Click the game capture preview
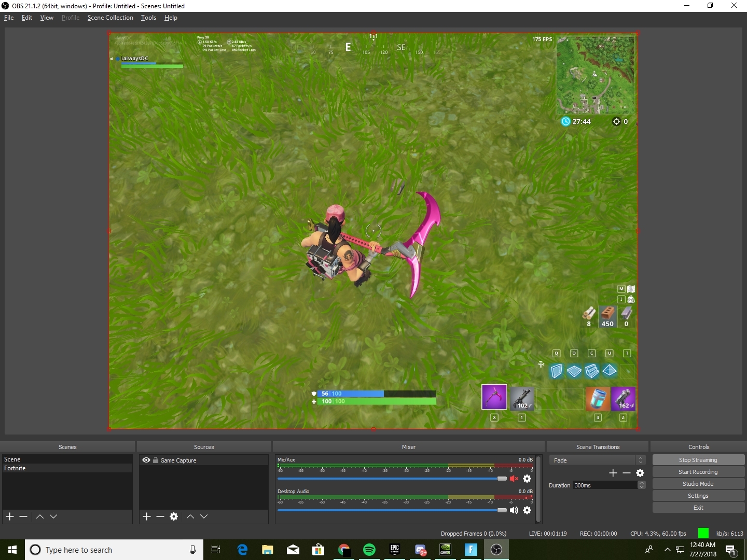This screenshot has height=560, width=747. pyautogui.click(x=373, y=231)
